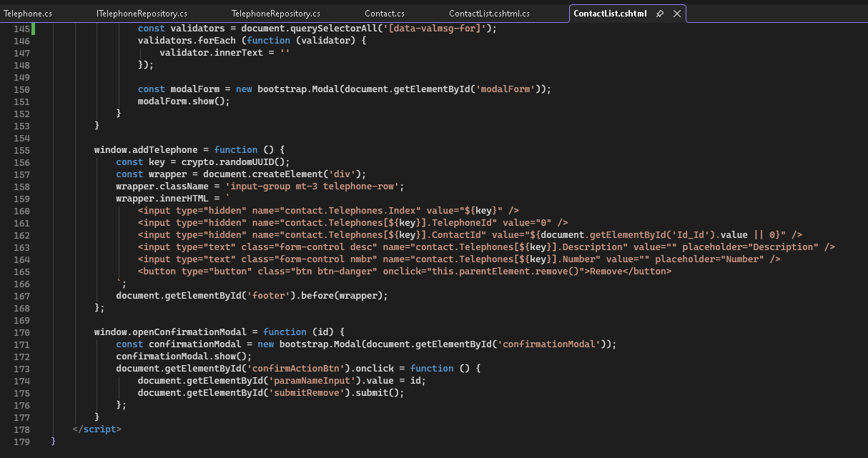The image size is (868, 458).
Task: Click the 'confirmationModal' string on line 171
Action: point(550,344)
